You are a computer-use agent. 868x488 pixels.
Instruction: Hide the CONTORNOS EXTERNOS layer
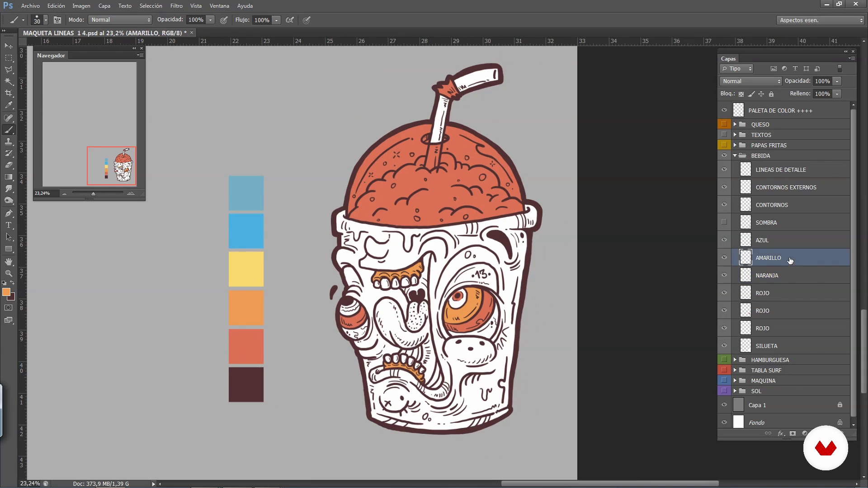724,187
